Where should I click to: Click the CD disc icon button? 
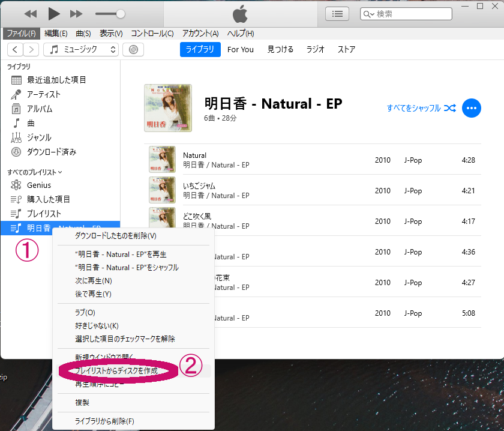tap(133, 50)
